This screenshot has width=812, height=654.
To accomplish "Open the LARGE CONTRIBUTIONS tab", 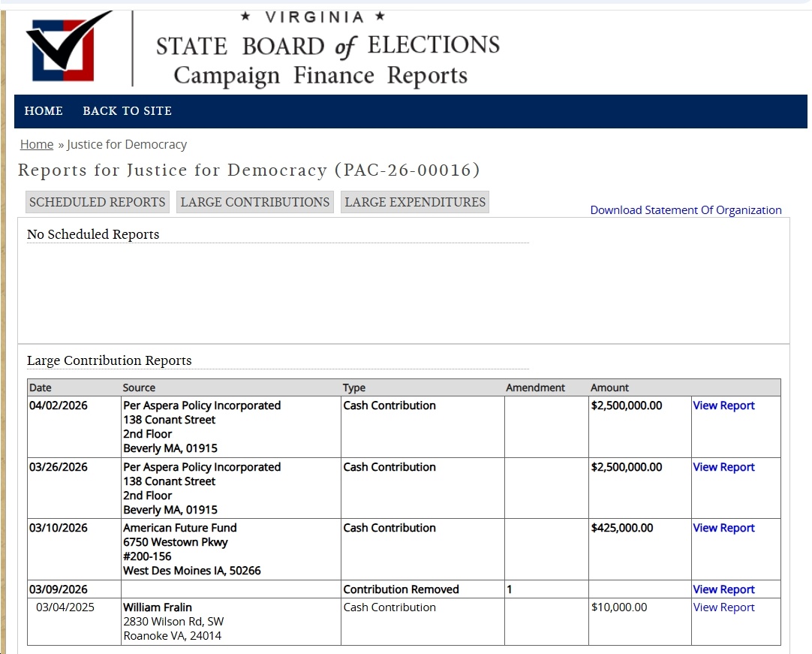I will 255,202.
